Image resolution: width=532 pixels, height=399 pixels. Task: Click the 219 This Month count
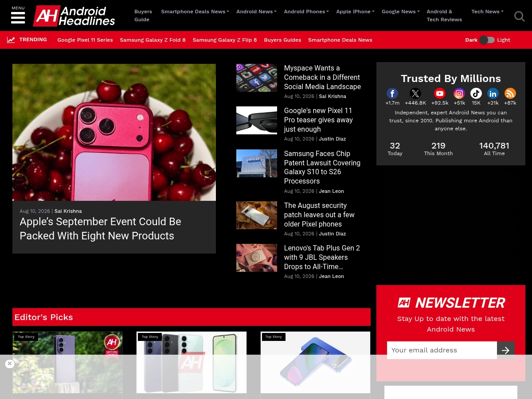438,145
